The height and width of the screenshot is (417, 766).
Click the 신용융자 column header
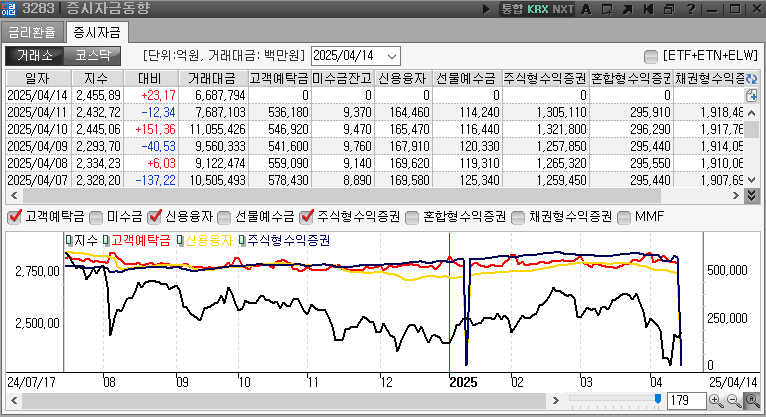[403, 79]
